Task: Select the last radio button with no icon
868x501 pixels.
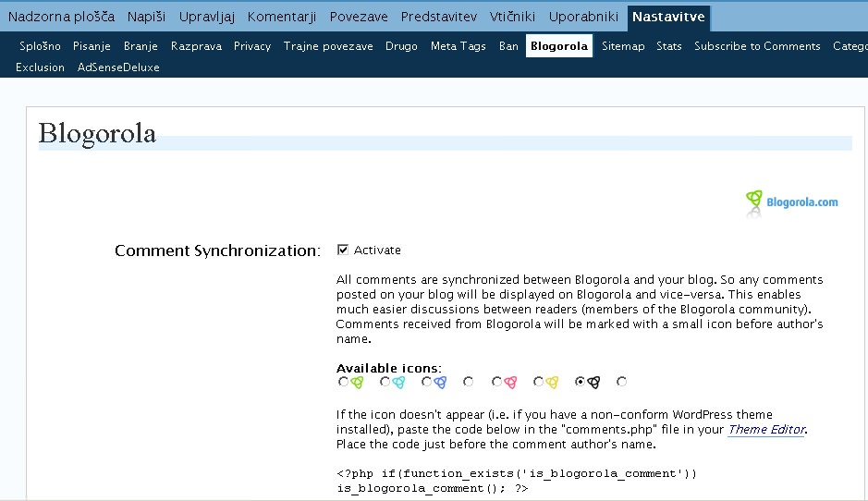Action: (x=621, y=382)
